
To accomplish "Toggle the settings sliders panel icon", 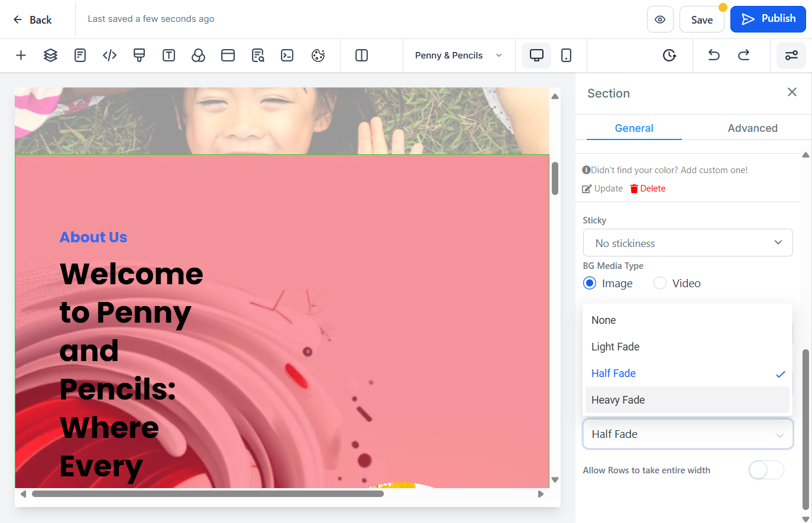I will (x=791, y=56).
